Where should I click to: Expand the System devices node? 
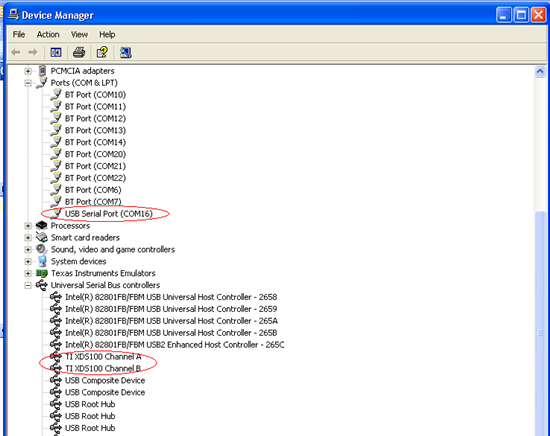pyautogui.click(x=28, y=262)
